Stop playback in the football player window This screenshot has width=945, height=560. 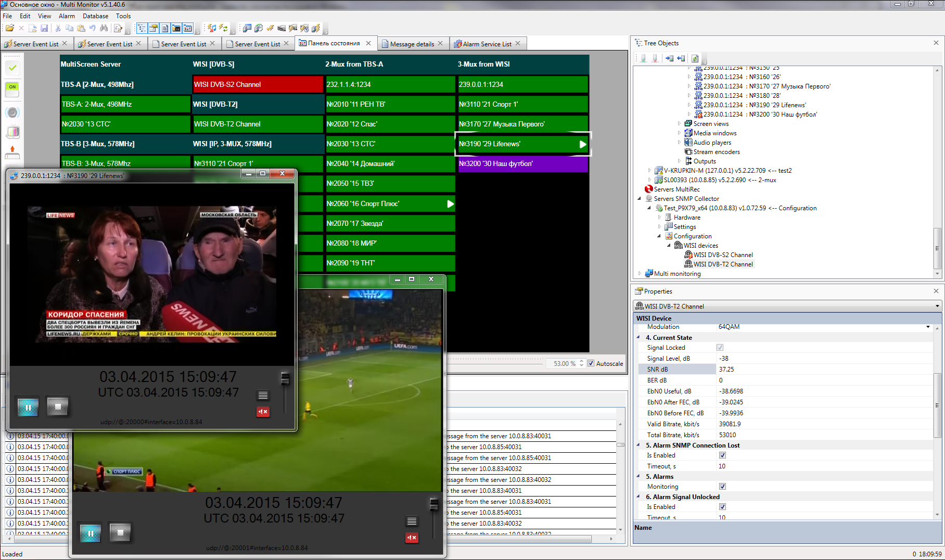[120, 532]
